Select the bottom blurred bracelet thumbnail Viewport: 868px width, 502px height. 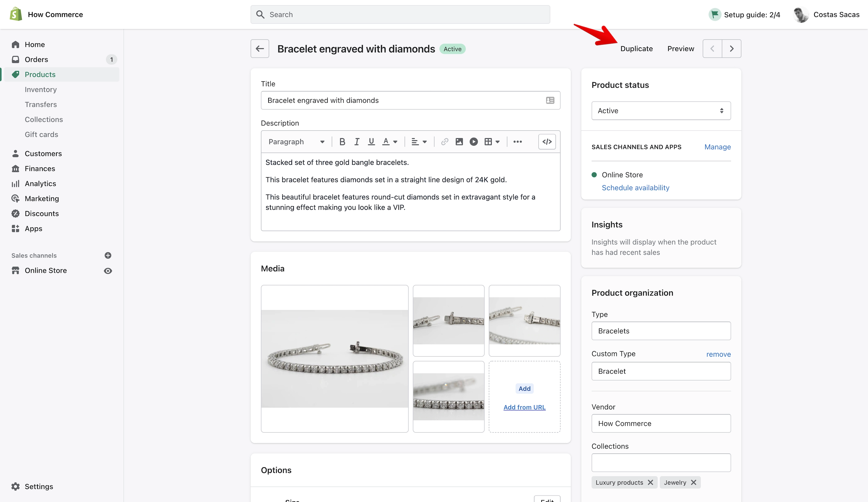click(448, 396)
